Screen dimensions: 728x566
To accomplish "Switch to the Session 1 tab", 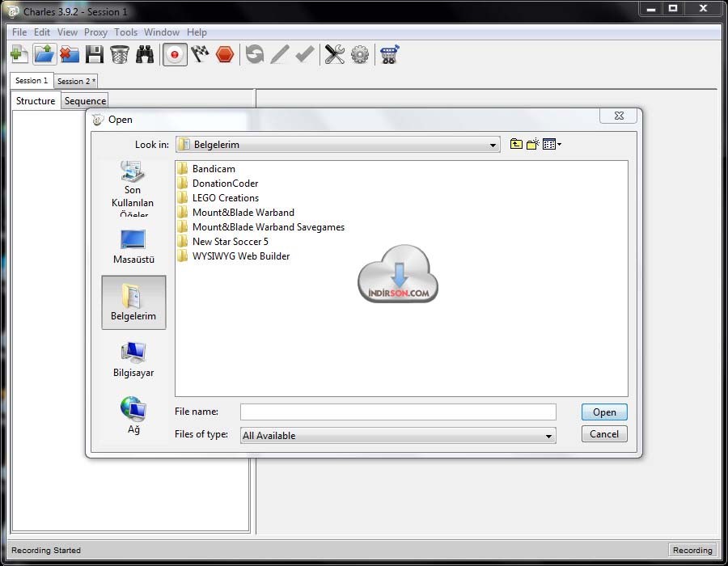I will coord(32,81).
